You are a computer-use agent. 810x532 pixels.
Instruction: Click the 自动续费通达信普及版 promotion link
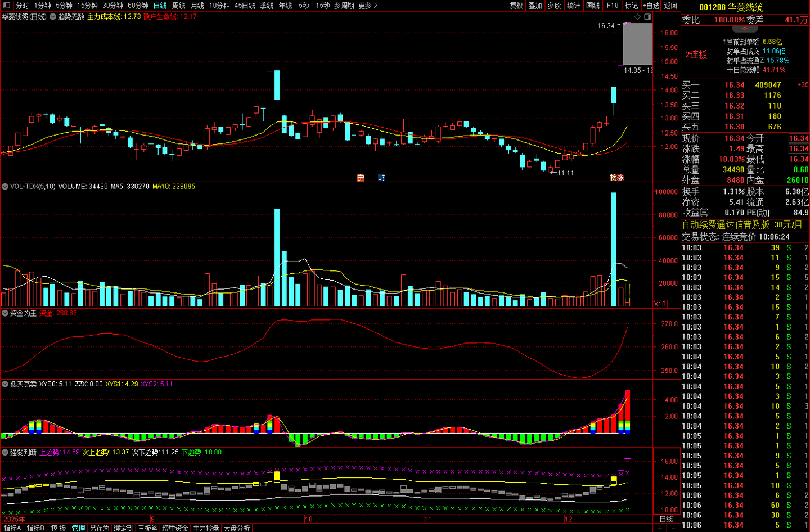(x=742, y=224)
